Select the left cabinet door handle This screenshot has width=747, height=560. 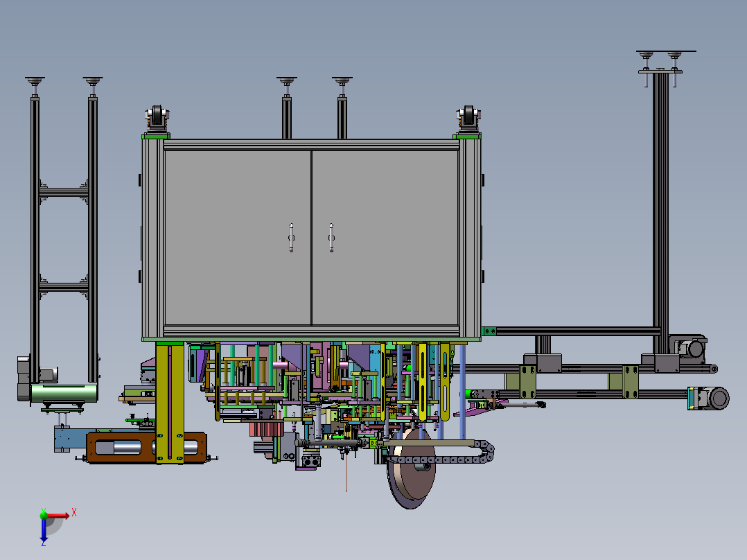[x=292, y=237]
